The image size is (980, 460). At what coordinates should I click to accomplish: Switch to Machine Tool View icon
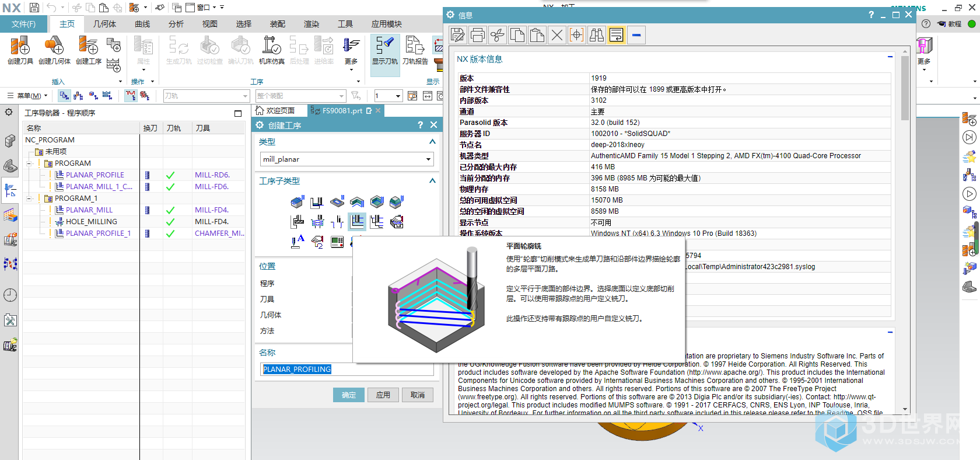[79, 95]
